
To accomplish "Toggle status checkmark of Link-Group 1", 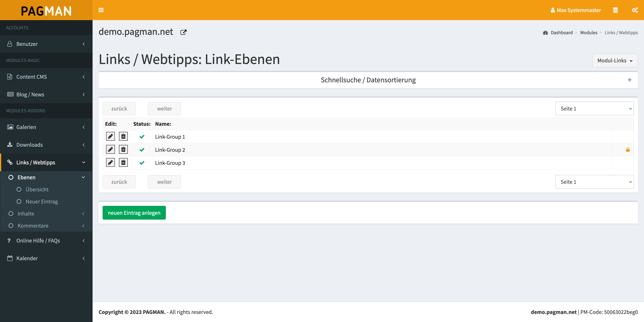I will 142,137.
